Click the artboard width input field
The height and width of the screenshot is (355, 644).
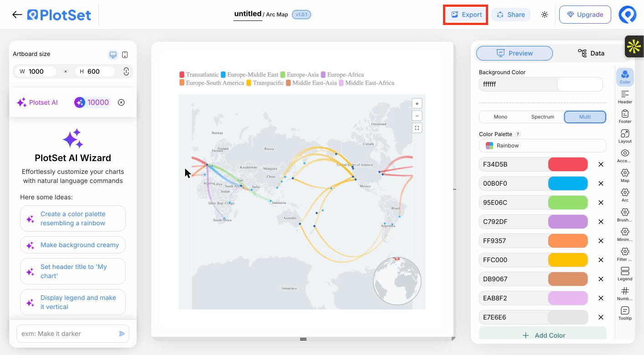pyautogui.click(x=36, y=71)
